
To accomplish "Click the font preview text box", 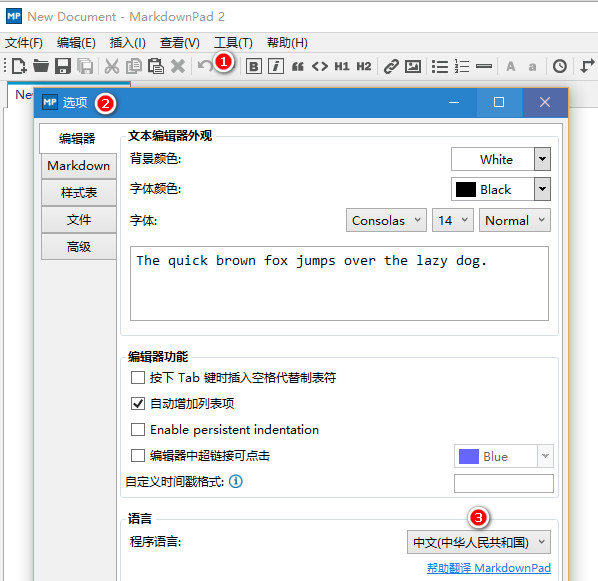I will pyautogui.click(x=339, y=283).
